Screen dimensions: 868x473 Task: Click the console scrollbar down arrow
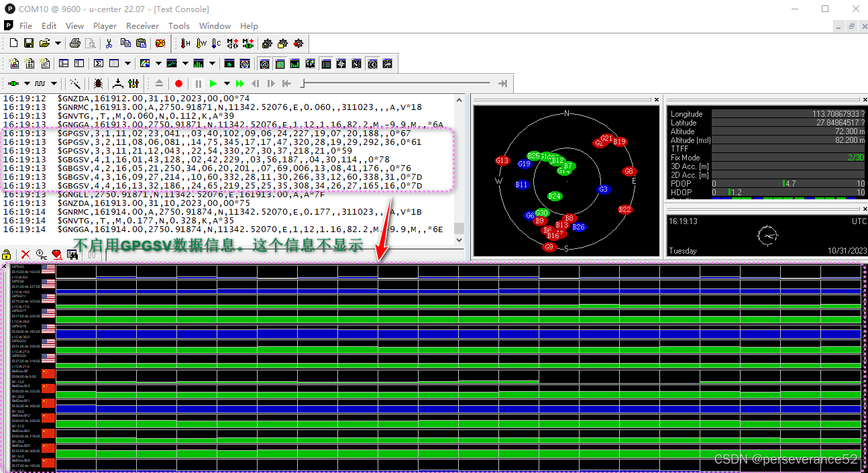(x=459, y=240)
